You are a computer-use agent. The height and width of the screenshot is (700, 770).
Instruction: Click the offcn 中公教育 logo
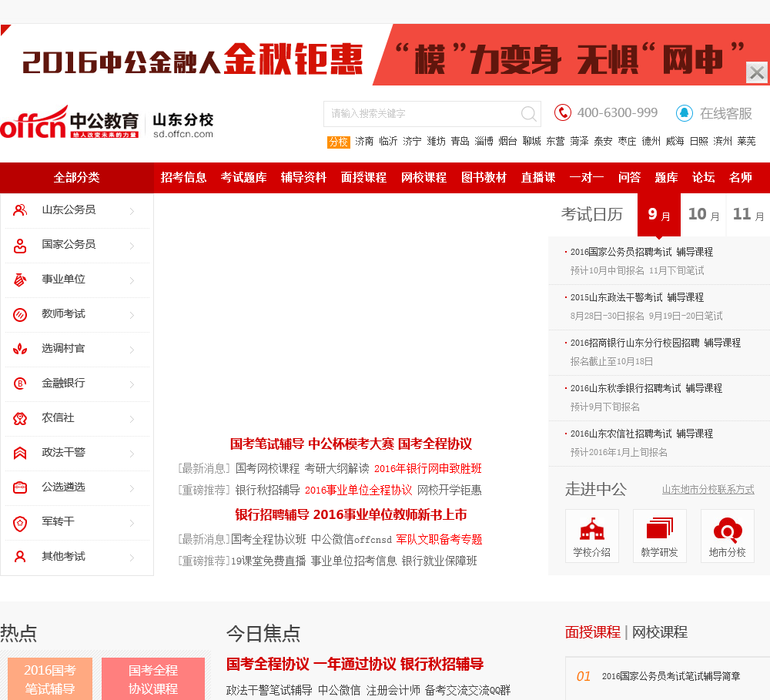(69, 122)
